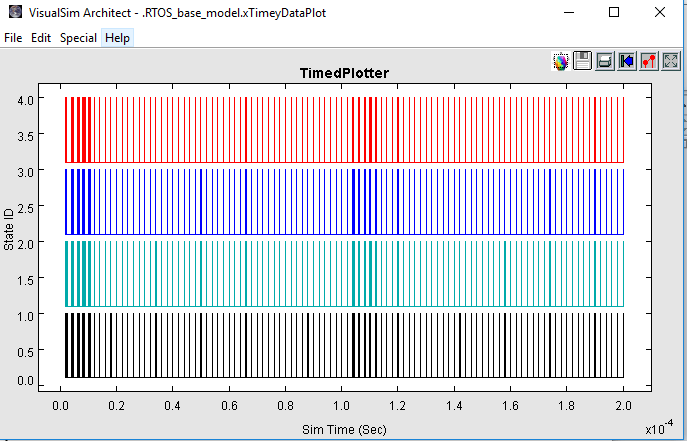Click the blue data series baseline in the plot
The width and height of the screenshot is (687, 441).
(x=400, y=234)
